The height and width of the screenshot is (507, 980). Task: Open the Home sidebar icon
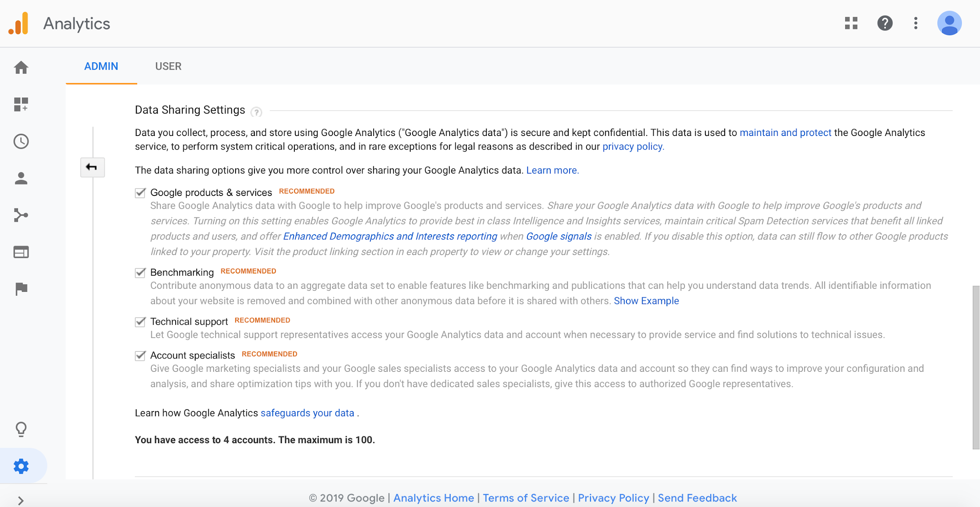[x=21, y=67]
